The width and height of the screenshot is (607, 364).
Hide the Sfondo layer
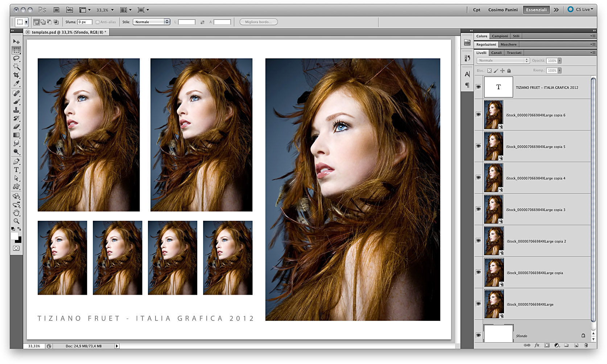(x=478, y=335)
